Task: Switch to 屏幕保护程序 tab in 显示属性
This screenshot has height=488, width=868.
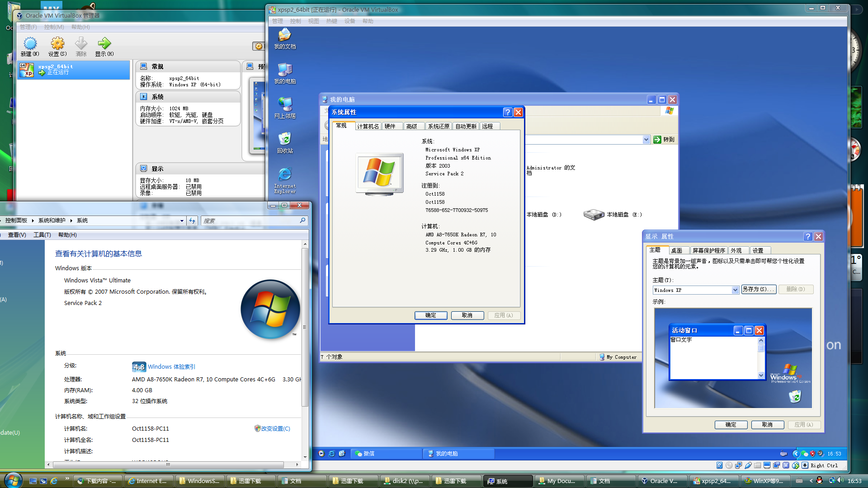Action: pos(709,251)
